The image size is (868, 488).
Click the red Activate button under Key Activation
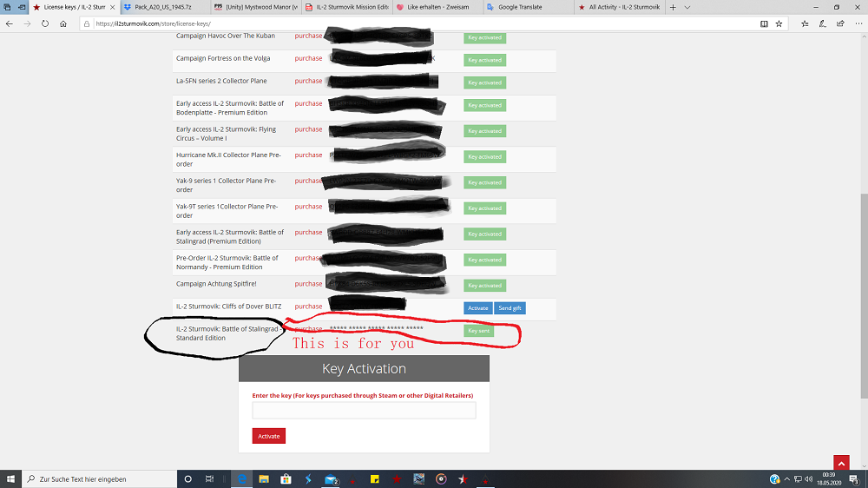[x=268, y=436]
